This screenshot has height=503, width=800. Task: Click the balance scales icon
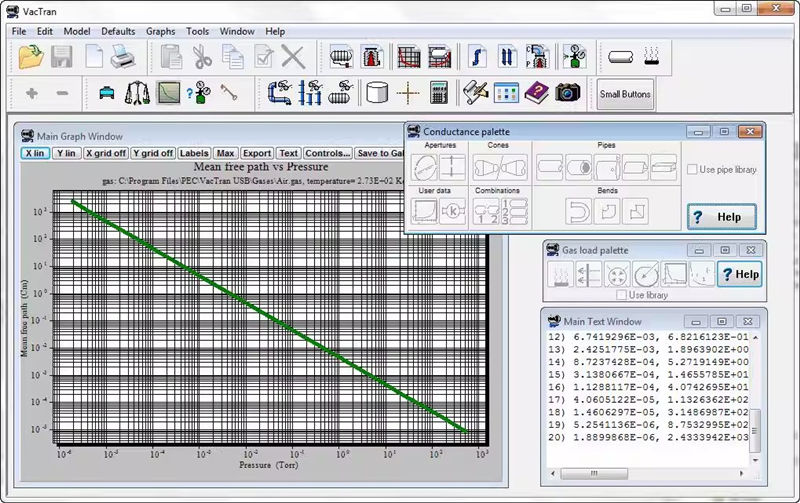137,93
